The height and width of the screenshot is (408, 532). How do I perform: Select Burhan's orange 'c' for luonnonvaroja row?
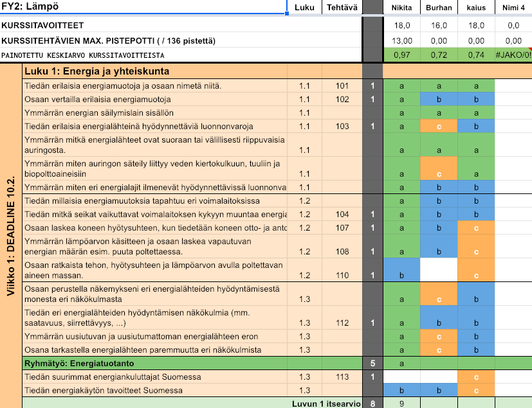point(439,127)
